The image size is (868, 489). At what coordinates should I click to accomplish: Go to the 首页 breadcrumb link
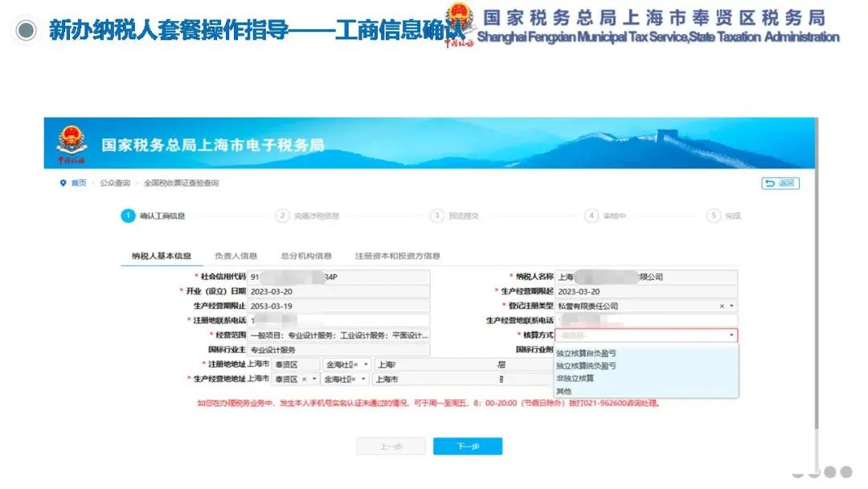(x=79, y=183)
